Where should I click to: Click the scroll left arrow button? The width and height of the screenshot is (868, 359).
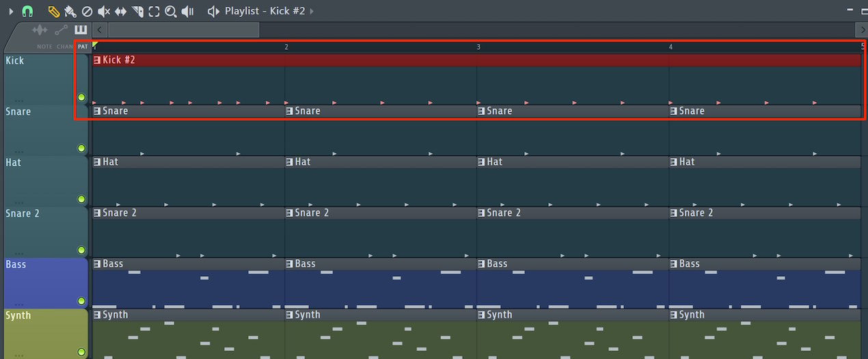coord(100,29)
